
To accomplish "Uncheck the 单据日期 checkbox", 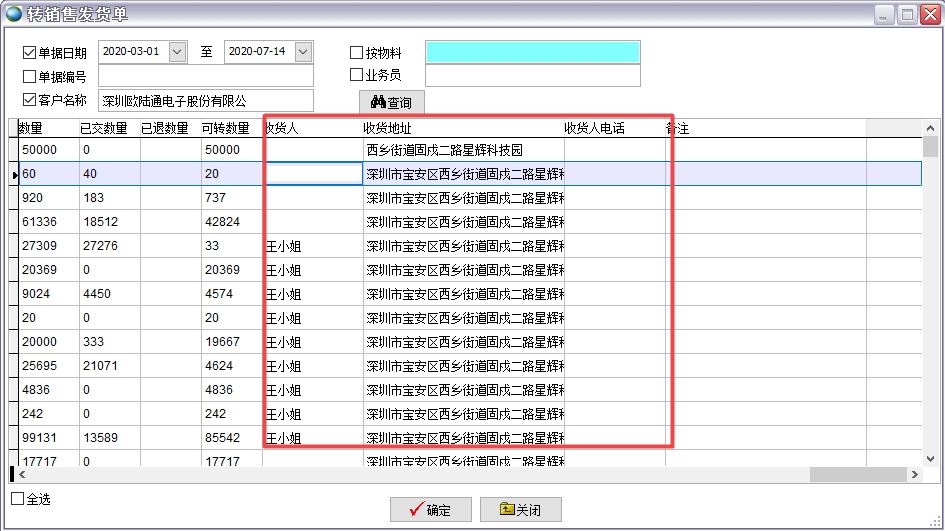I will (x=29, y=53).
